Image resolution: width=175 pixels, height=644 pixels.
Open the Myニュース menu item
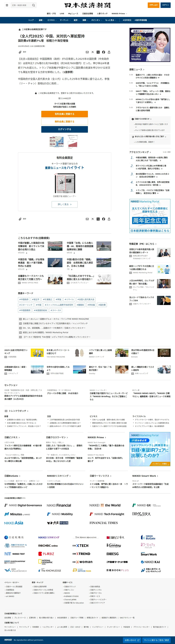click(x=73, y=14)
